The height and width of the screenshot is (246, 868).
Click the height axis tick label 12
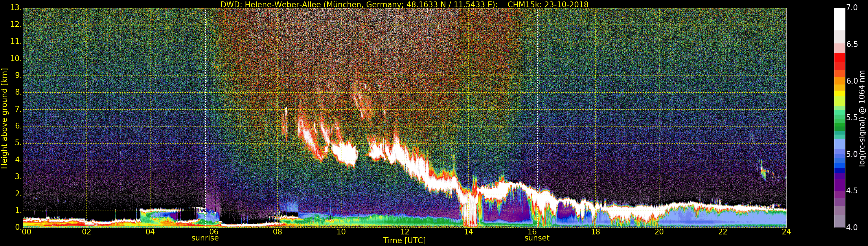(16, 25)
